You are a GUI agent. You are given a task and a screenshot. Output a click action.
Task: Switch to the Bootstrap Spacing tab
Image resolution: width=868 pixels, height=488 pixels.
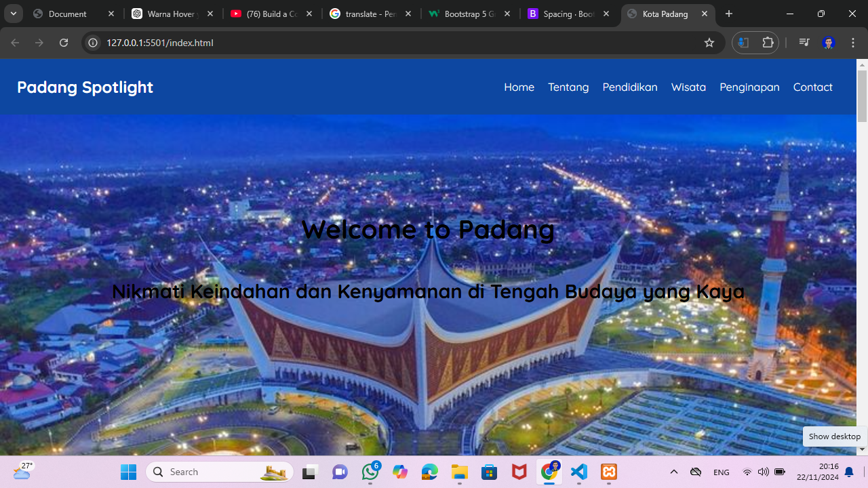[570, 14]
